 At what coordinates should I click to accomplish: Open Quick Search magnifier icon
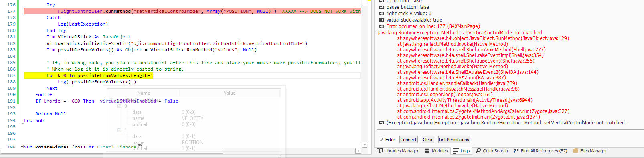click(x=478, y=151)
